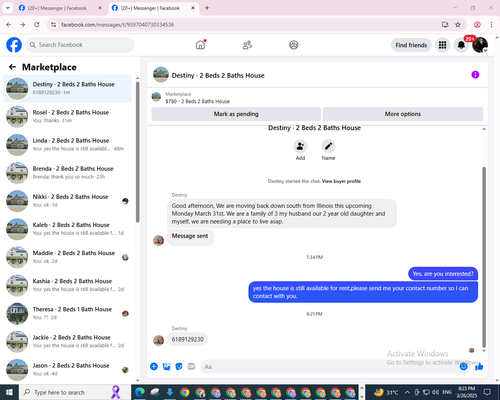
Task: Choose a GIF from the composer
Action: tap(191, 367)
